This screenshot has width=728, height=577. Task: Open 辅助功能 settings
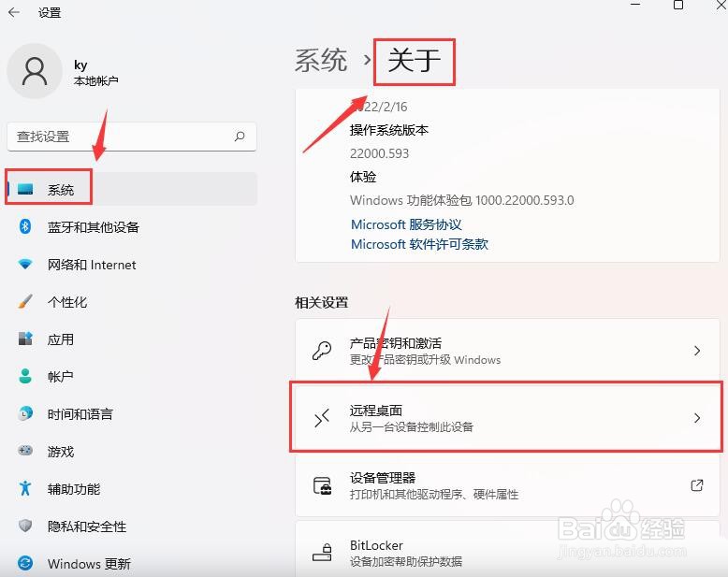(131, 488)
